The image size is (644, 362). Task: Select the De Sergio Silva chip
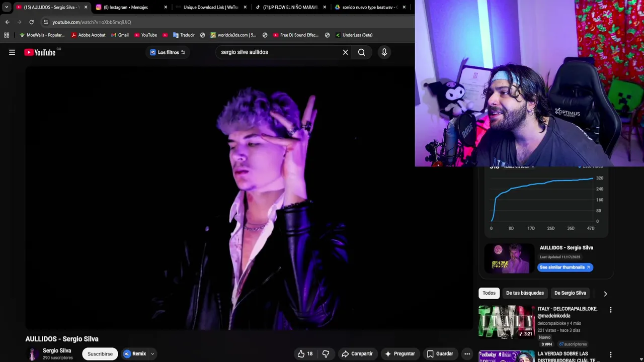coord(570,293)
